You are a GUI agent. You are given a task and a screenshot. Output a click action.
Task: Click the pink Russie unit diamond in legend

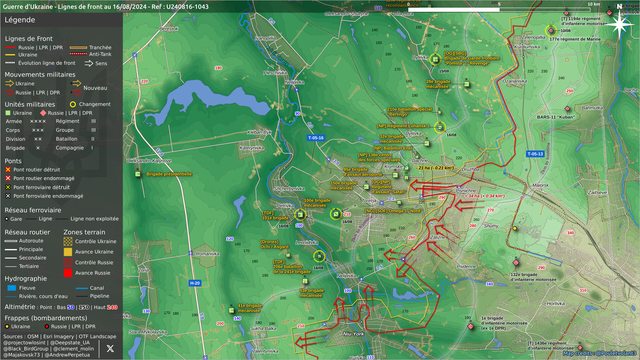tap(43, 113)
